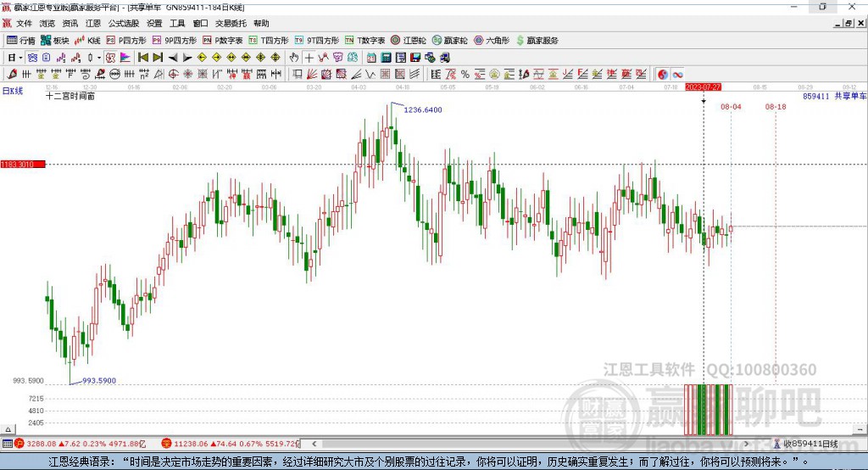The image size is (868, 470).
Task: Select the red fan lines tool
Action: [x=312, y=75]
